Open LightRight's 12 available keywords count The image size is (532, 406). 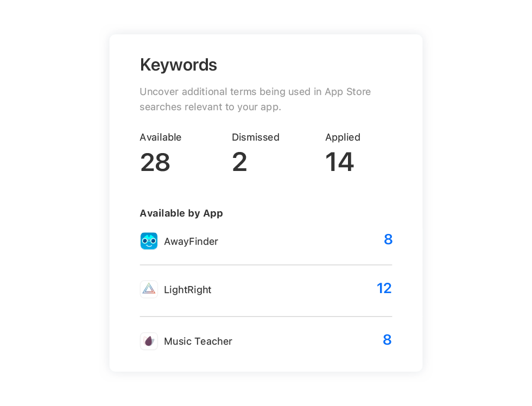(384, 288)
